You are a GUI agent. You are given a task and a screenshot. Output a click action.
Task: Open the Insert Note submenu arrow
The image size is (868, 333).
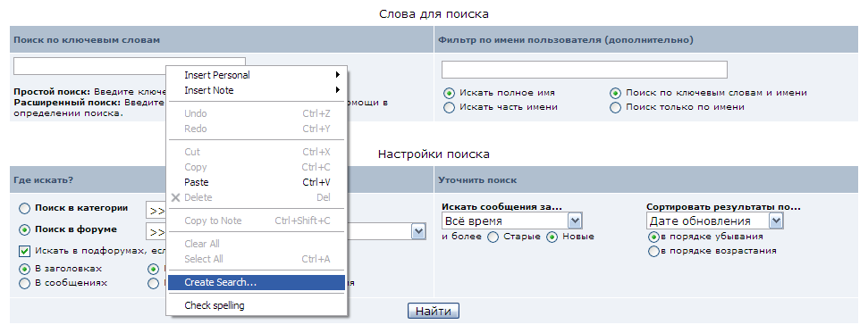[337, 90]
